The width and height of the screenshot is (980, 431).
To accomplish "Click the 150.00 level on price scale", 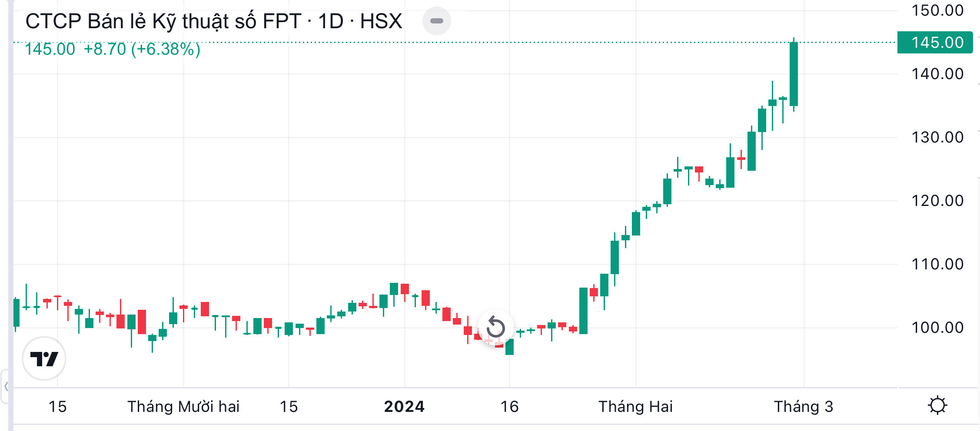I will click(937, 10).
